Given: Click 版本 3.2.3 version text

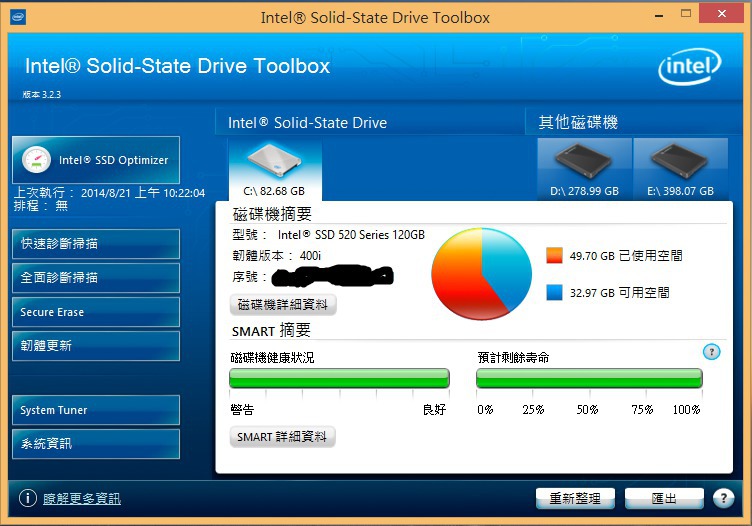Looking at the screenshot, I should (42, 94).
